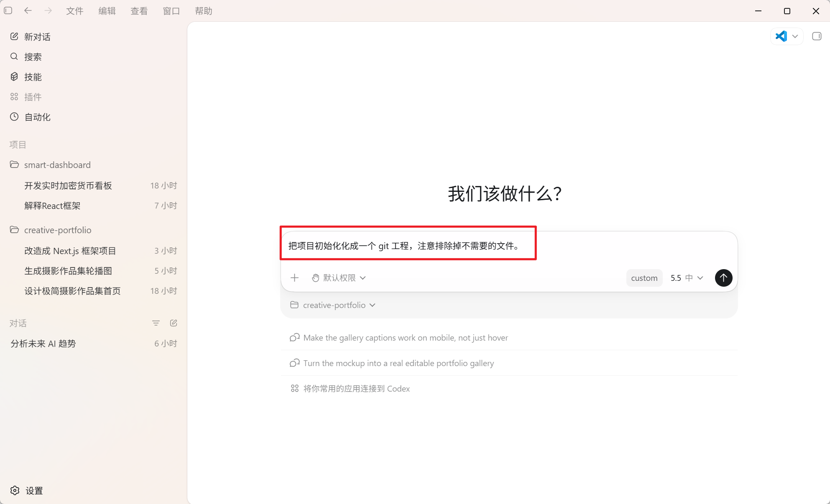Viewport: 830px width, 504px height.
Task: Open conversation 分析未来 AI 趋势
Action: pos(94,344)
